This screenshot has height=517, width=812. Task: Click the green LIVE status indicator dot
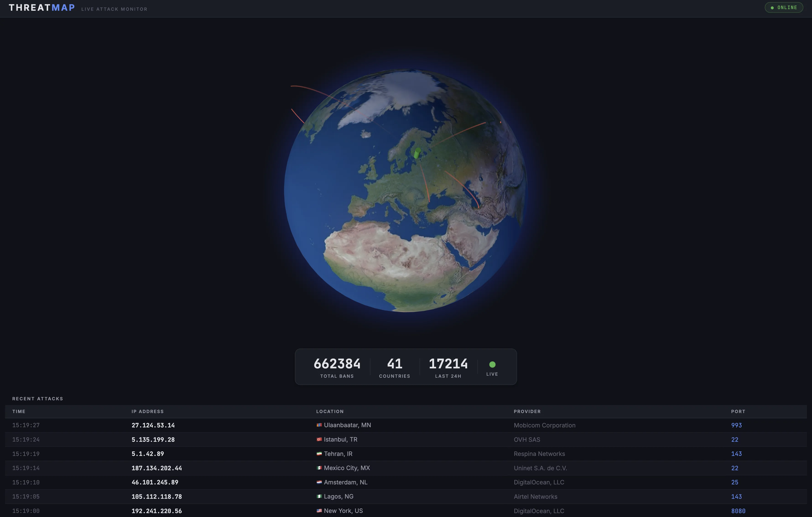(492, 364)
